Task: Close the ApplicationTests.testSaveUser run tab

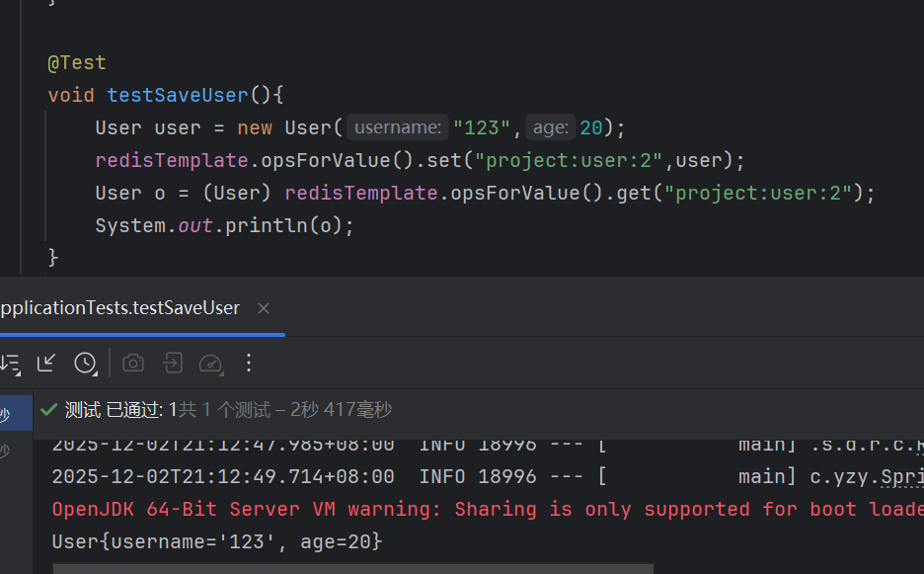Action: [264, 308]
